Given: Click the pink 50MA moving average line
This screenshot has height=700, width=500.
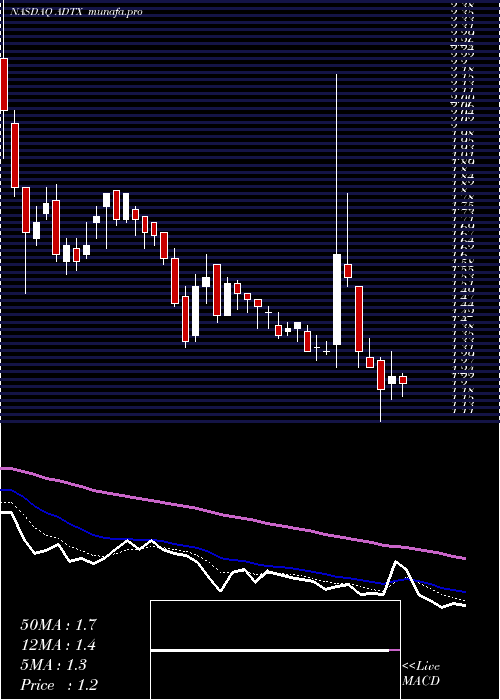Looking at the screenshot, I should [232, 516].
